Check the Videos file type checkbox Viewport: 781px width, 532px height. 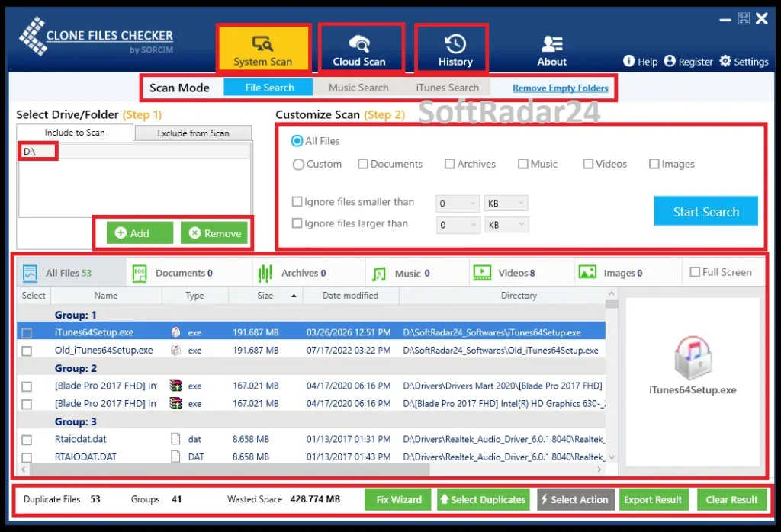point(588,164)
